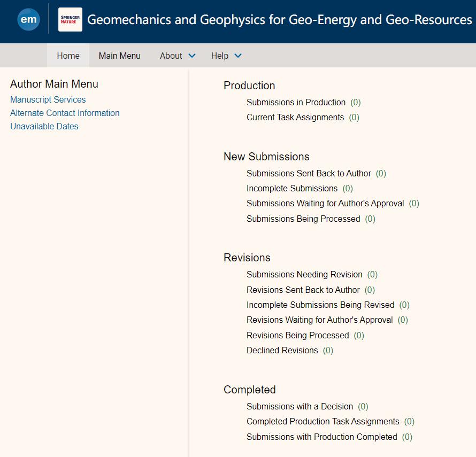View Incomplete Submissions folder
The image size is (476, 457).
coord(292,189)
